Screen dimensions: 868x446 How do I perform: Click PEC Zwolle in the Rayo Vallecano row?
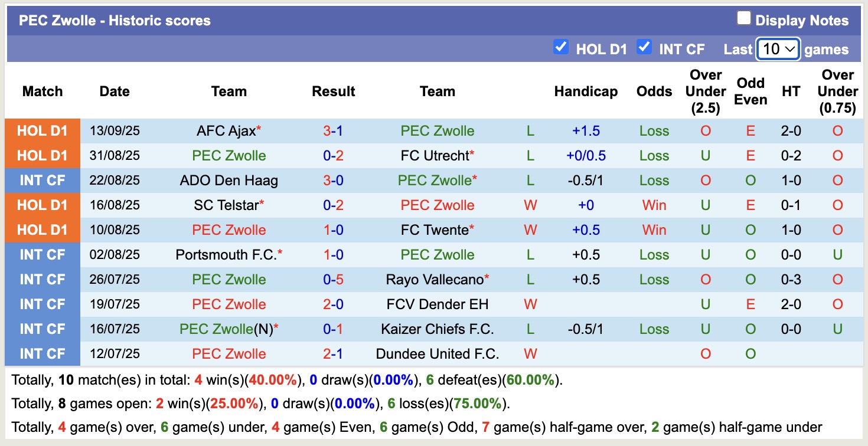[x=229, y=279]
